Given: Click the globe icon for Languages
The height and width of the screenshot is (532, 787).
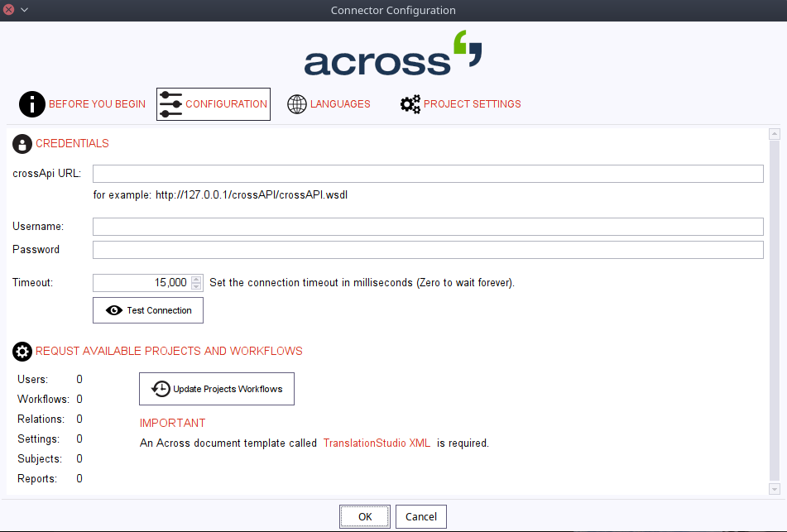Looking at the screenshot, I should coord(296,104).
